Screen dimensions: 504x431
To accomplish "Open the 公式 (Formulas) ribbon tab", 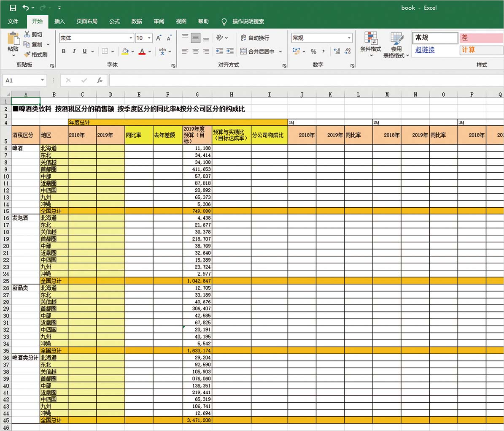I will click(x=114, y=21).
